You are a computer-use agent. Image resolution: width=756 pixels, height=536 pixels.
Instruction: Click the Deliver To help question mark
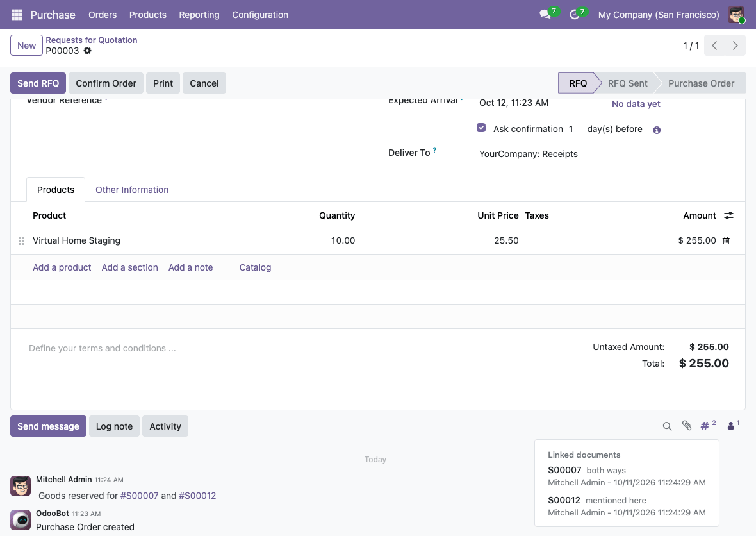(434, 150)
